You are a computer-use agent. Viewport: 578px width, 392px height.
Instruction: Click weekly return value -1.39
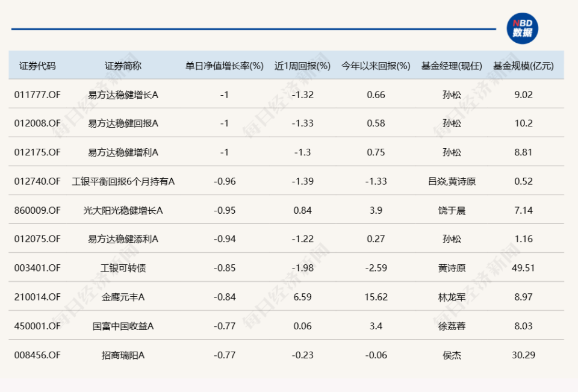303,181
